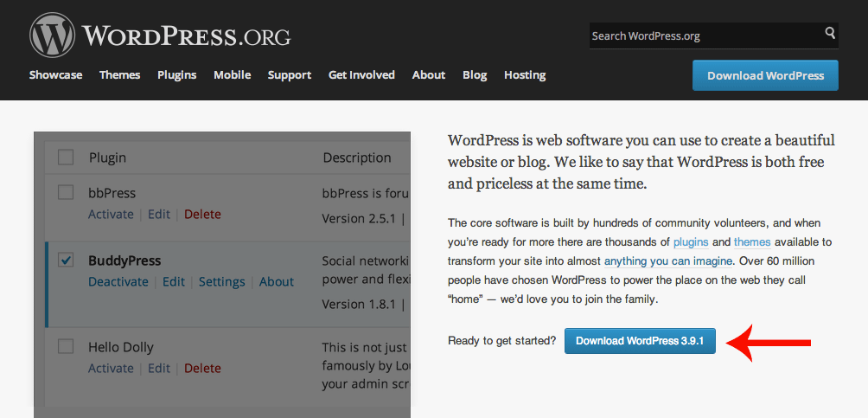Follow the plugins link in paragraph
Viewport: 868px width, 418px height.
(x=691, y=242)
